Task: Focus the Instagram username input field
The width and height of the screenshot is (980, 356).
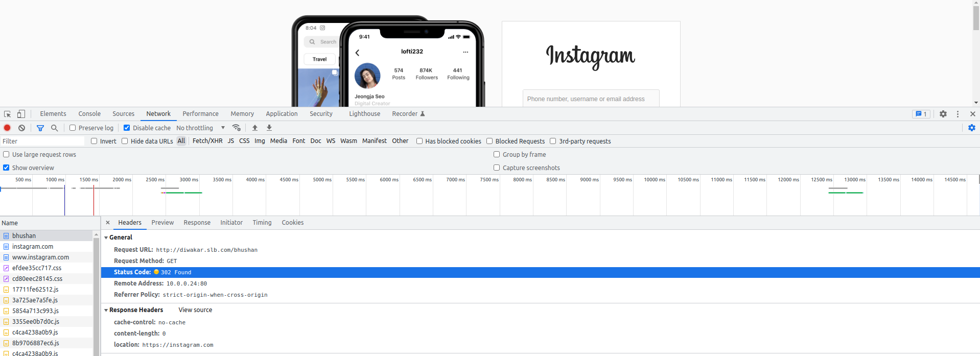Action: [x=591, y=99]
